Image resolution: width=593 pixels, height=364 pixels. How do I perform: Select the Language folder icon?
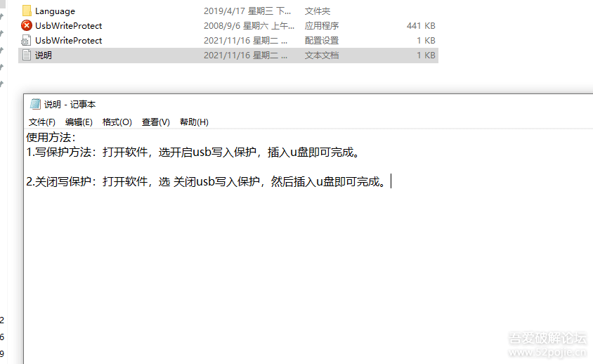tap(27, 11)
